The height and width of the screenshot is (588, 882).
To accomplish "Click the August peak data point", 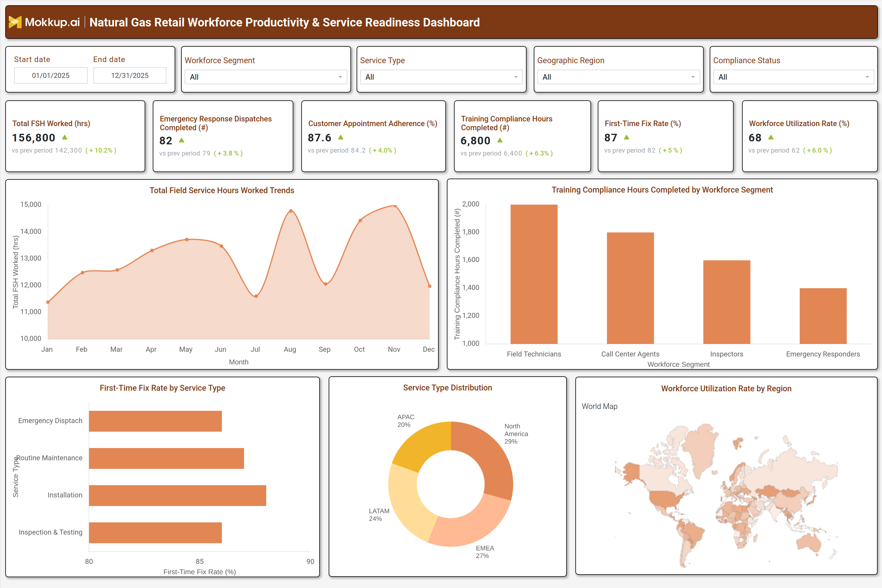I will (291, 211).
